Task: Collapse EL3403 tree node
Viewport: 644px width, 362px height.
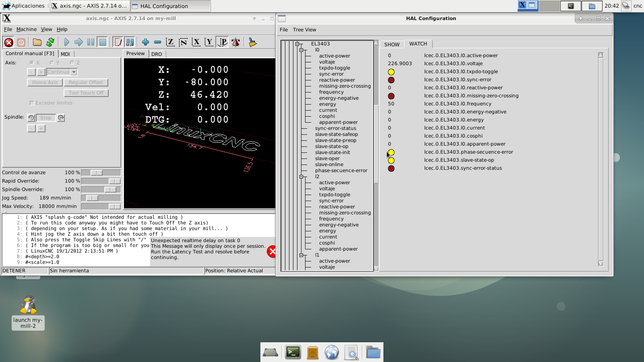Action: click(297, 44)
